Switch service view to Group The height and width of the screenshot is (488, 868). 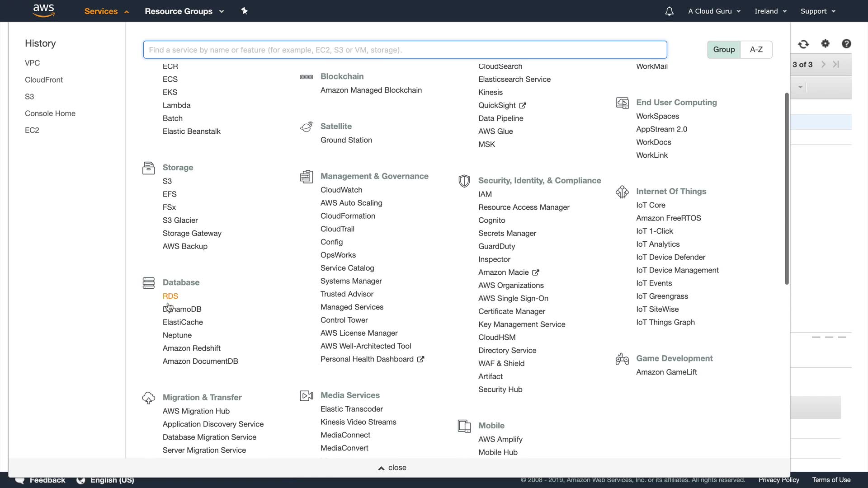(724, 49)
